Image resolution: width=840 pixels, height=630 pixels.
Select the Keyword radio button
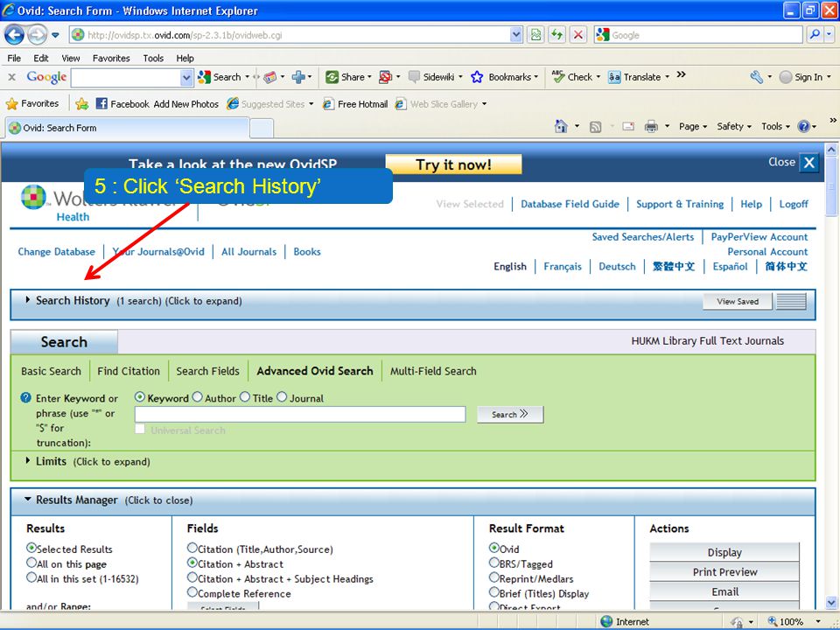140,397
